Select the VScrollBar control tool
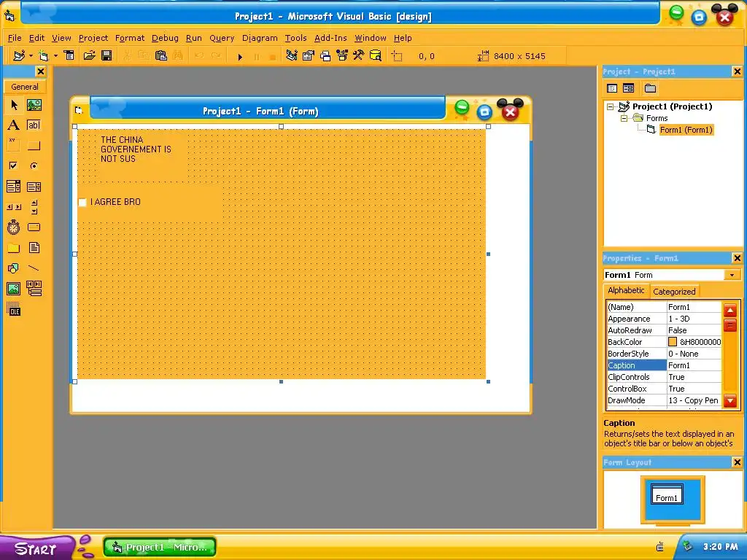747x560 pixels. click(34, 206)
